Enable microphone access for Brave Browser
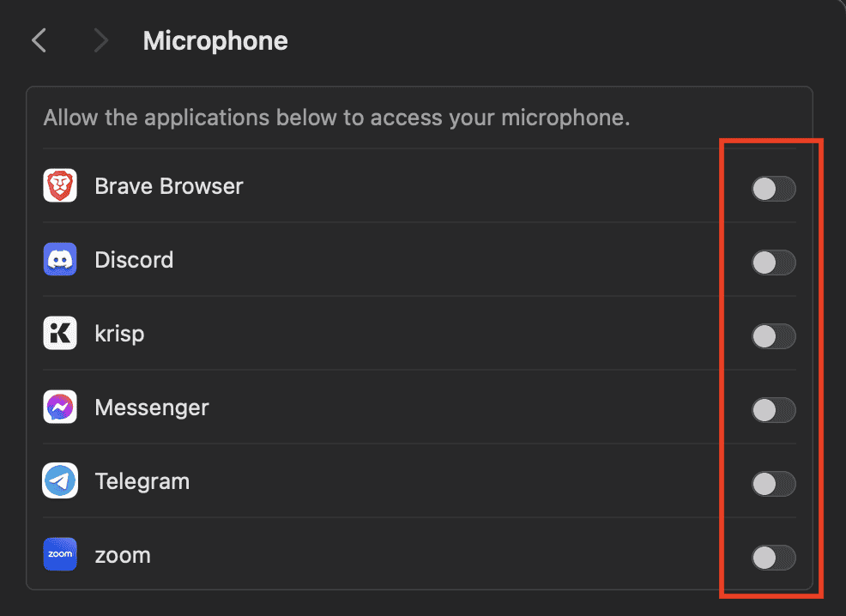 773,189
